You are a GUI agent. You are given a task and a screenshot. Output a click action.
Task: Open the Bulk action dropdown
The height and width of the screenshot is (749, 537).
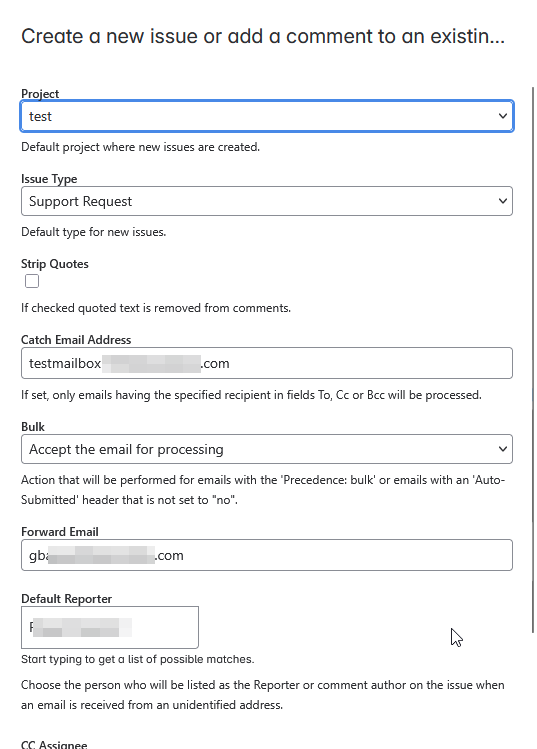[267, 449]
